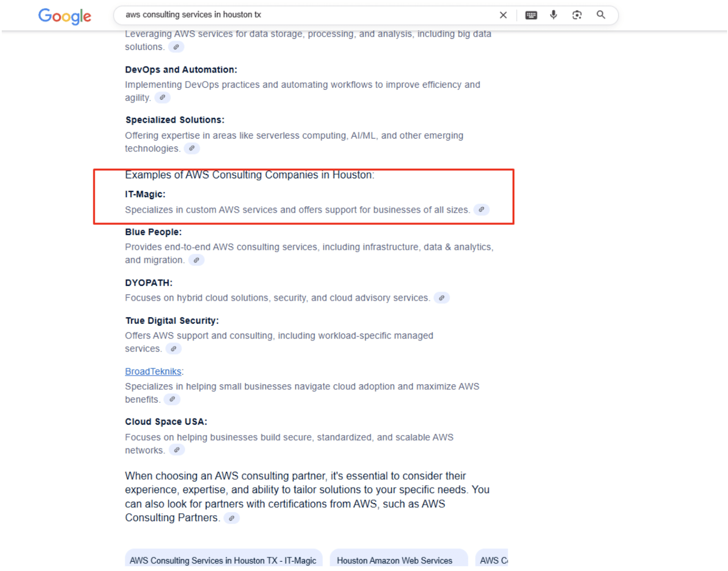Click the 'DevOps and Automation:' heading
The width and height of the screenshot is (728, 571).
pos(181,70)
